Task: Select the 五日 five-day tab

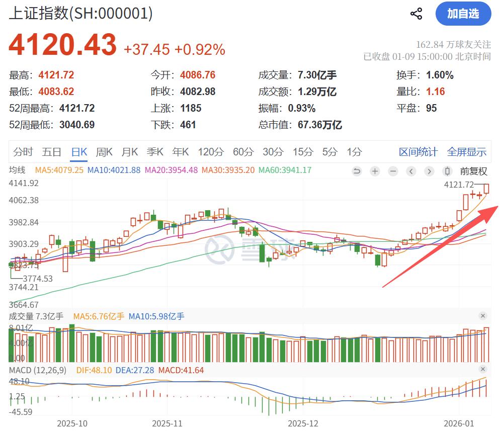Action: pos(52,152)
